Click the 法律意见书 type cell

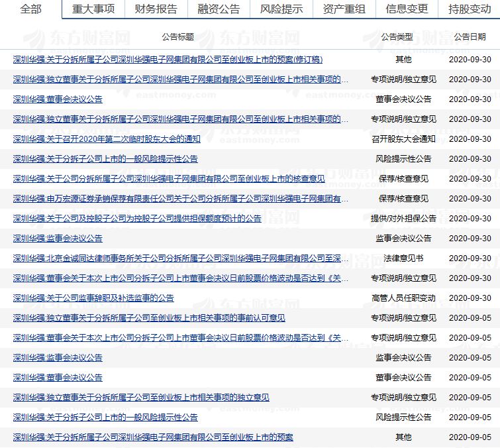click(403, 258)
